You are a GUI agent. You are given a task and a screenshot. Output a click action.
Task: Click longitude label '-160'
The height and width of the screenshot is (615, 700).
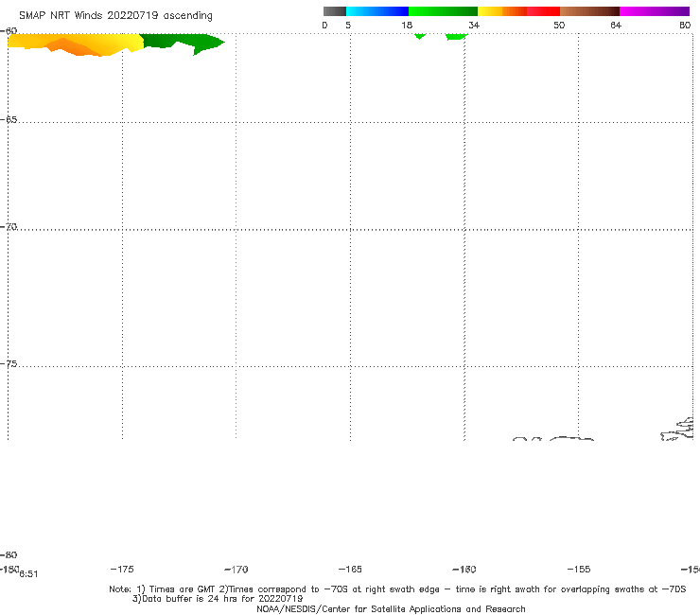[x=464, y=570]
